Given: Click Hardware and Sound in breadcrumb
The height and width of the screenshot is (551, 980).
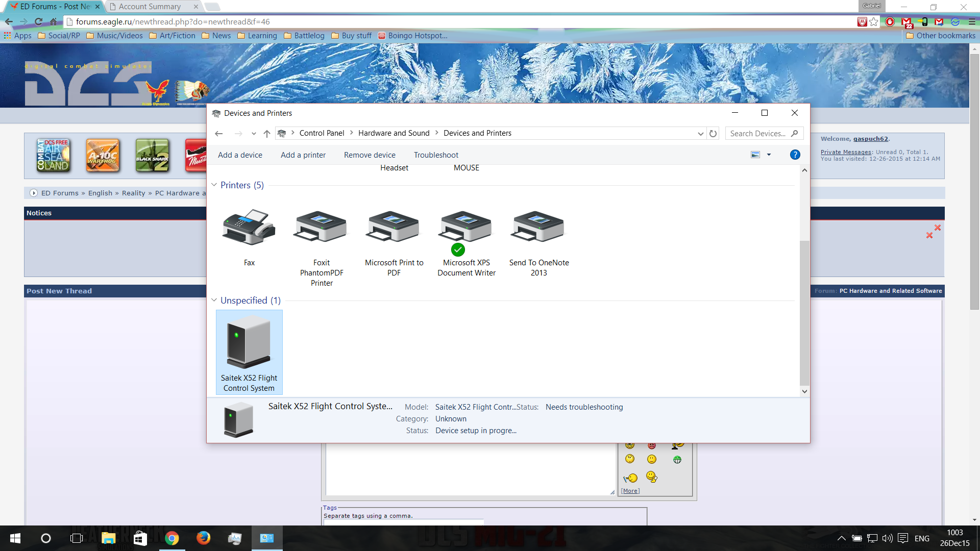Looking at the screenshot, I should point(394,133).
